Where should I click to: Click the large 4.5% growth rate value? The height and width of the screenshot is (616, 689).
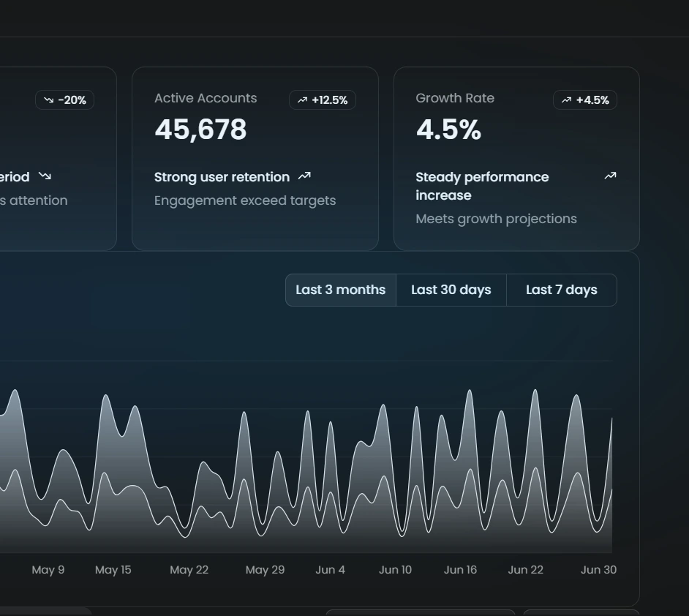tap(448, 130)
